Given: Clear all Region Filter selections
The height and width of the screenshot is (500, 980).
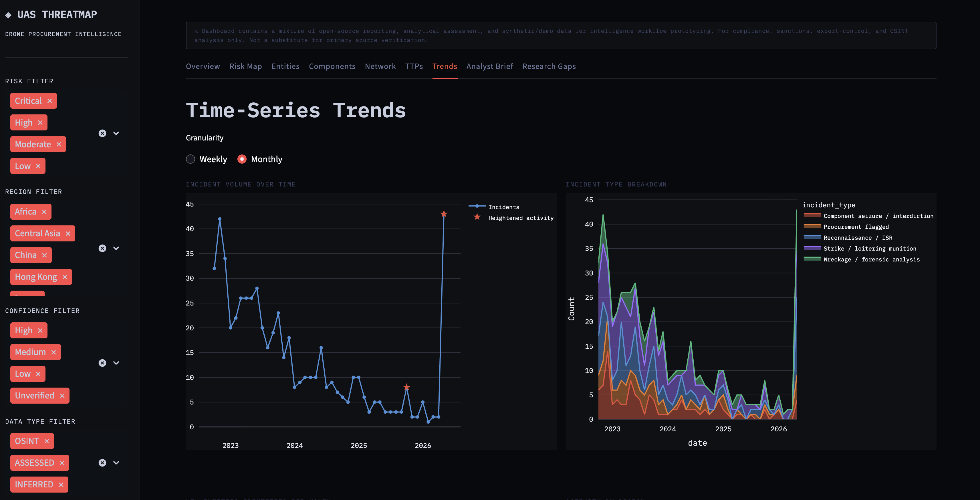Looking at the screenshot, I should coord(102,248).
